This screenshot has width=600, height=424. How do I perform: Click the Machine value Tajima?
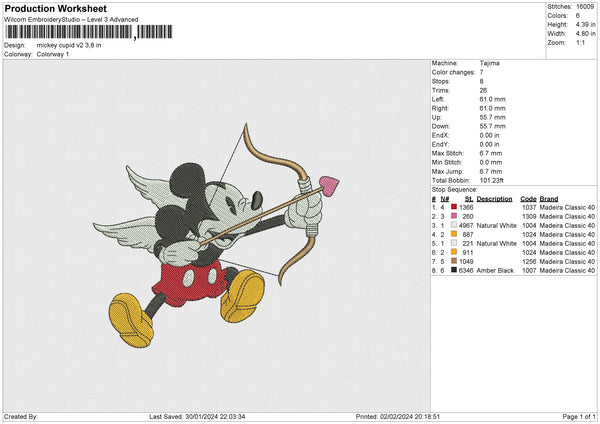[490, 62]
